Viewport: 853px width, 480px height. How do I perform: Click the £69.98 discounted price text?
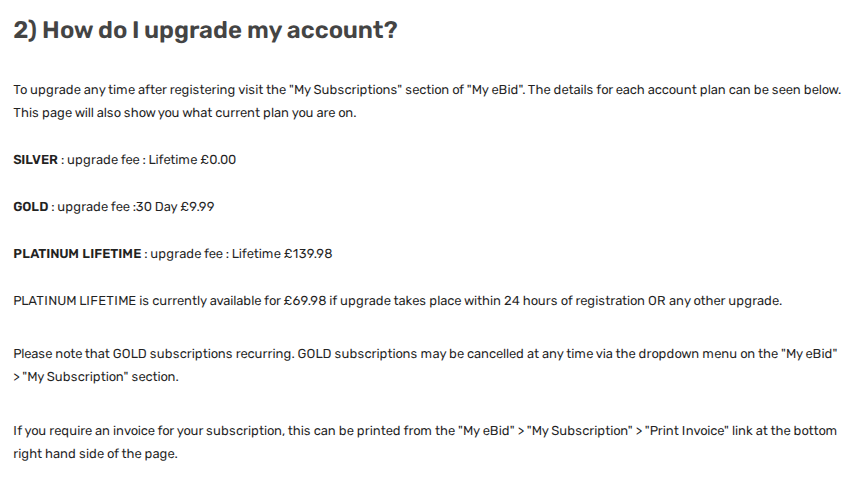pos(305,301)
